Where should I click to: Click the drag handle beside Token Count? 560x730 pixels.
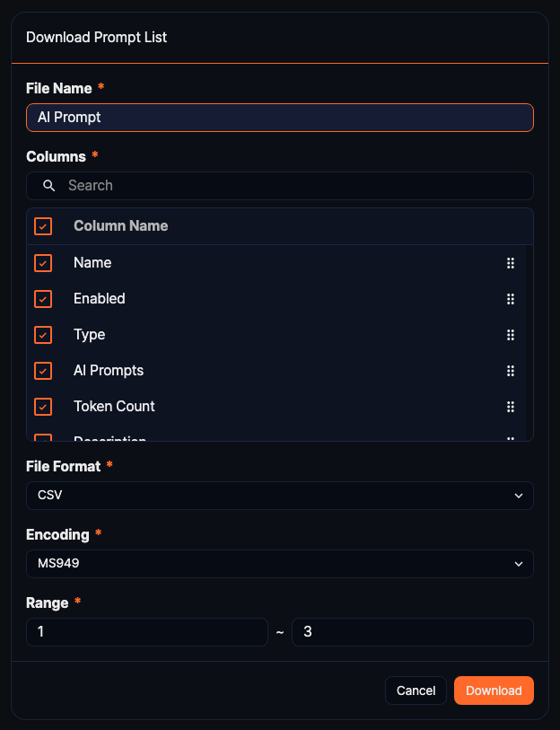[511, 406]
